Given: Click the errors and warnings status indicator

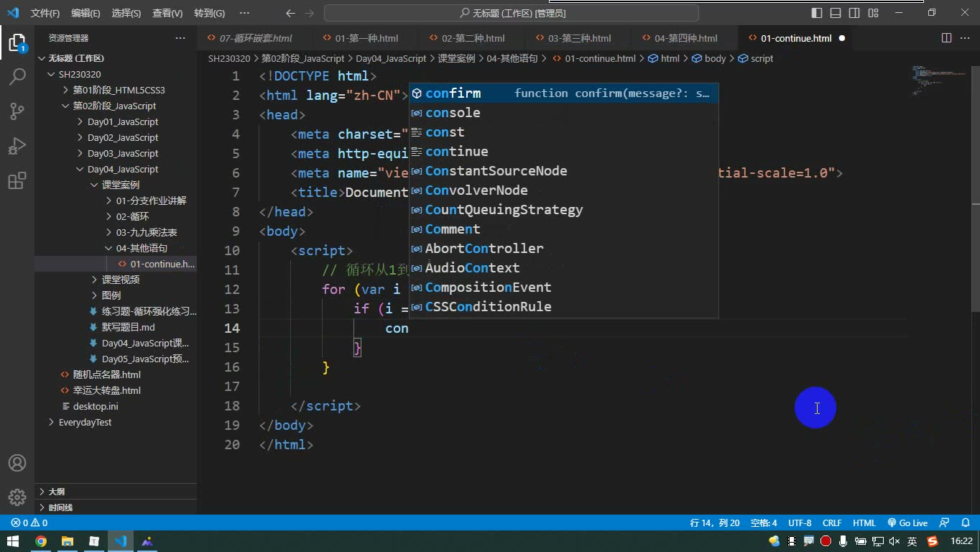Looking at the screenshot, I should [x=29, y=523].
